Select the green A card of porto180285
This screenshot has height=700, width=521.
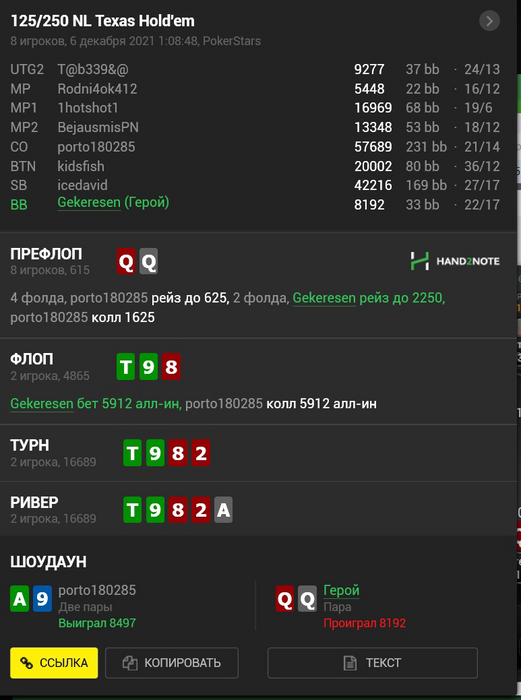(19, 599)
